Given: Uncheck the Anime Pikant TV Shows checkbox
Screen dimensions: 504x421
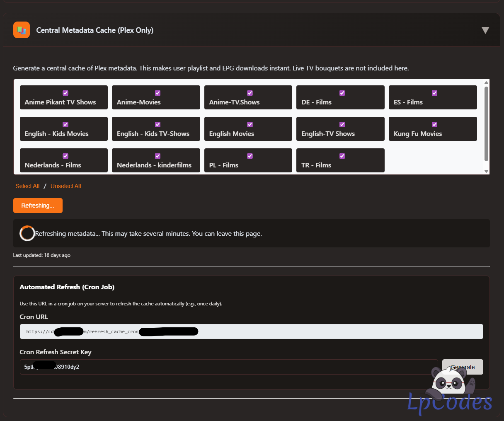Looking at the screenshot, I should 65,93.
